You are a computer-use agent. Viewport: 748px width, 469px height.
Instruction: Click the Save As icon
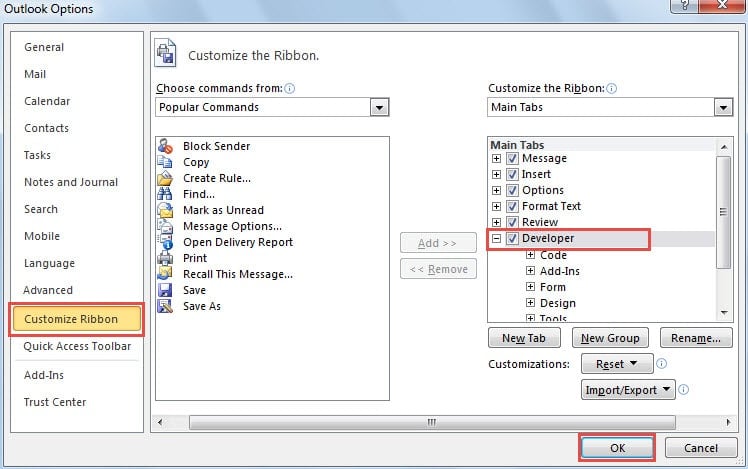pyautogui.click(x=165, y=306)
